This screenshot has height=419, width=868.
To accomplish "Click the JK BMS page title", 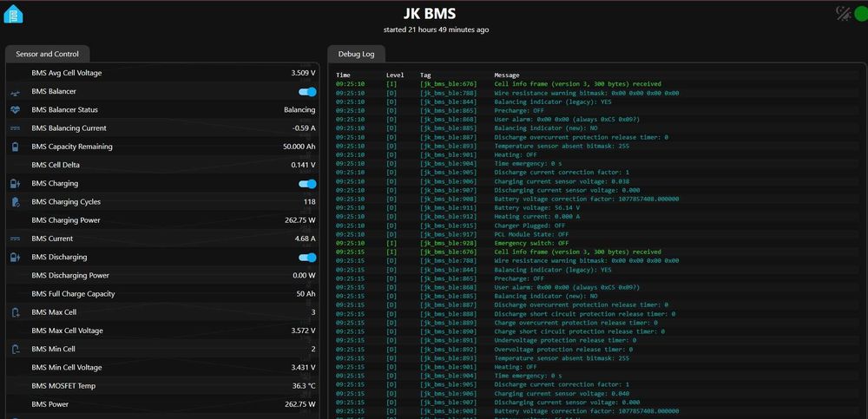I will [430, 13].
